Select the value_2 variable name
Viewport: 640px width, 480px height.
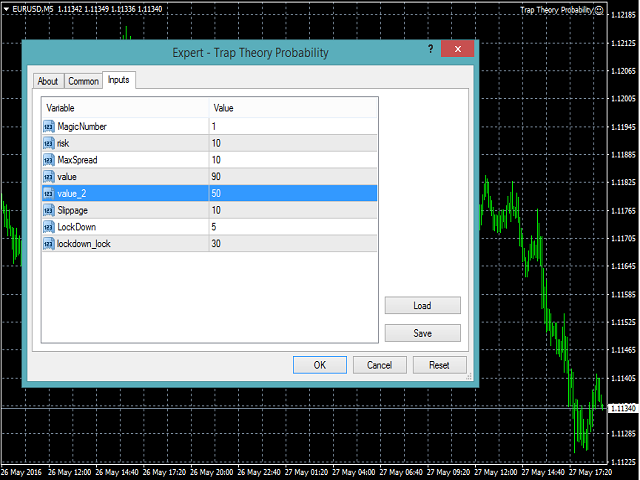72,193
